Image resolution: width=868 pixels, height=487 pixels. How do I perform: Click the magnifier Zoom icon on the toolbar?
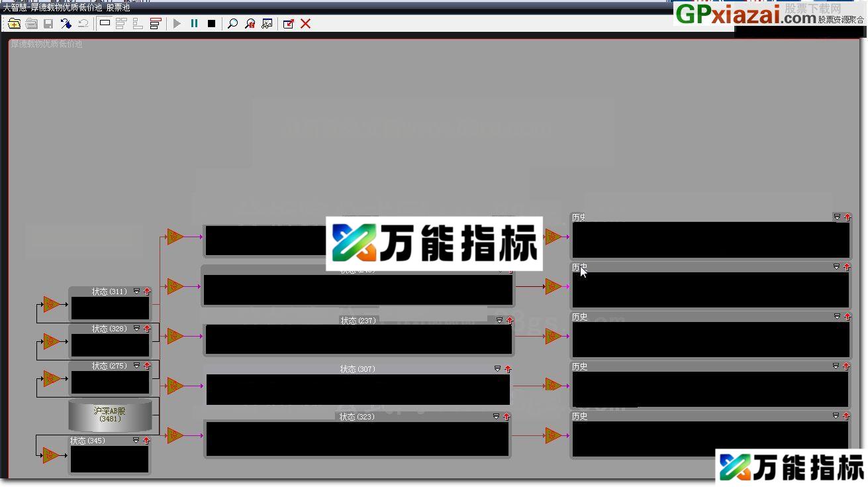tap(232, 24)
